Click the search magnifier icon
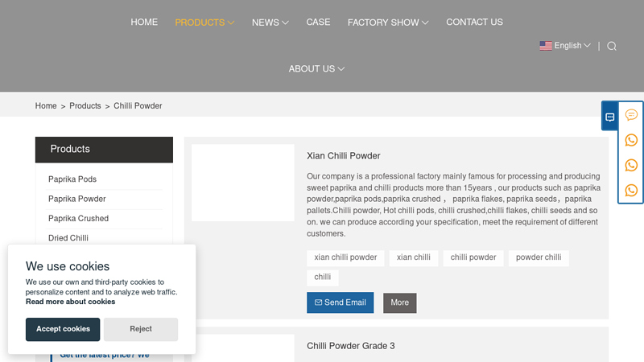 click(x=612, y=46)
